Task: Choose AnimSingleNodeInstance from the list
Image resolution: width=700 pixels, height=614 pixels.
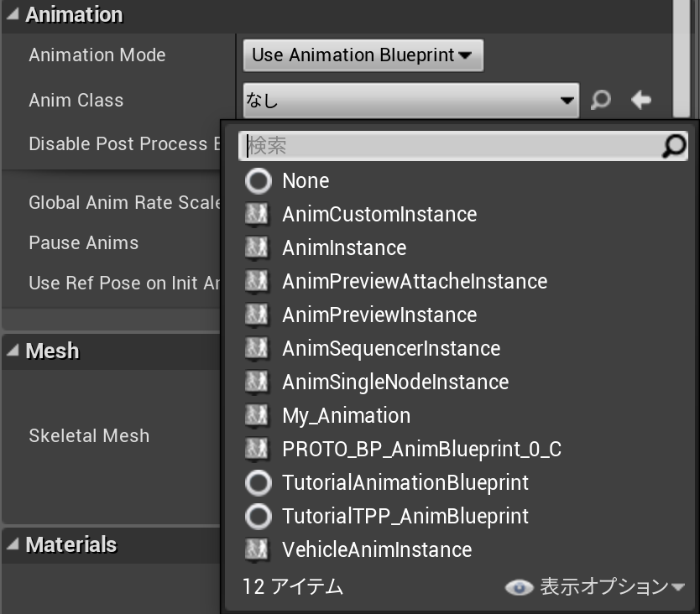Action: click(x=395, y=382)
